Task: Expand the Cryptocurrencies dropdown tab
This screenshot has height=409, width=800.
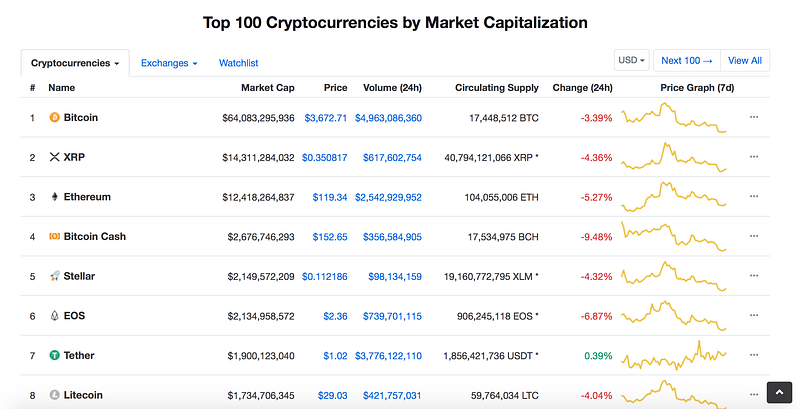Action: pos(75,63)
